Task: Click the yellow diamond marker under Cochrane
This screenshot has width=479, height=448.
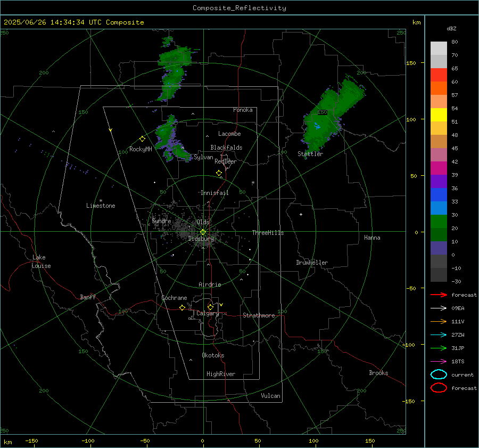Action: click(x=183, y=308)
